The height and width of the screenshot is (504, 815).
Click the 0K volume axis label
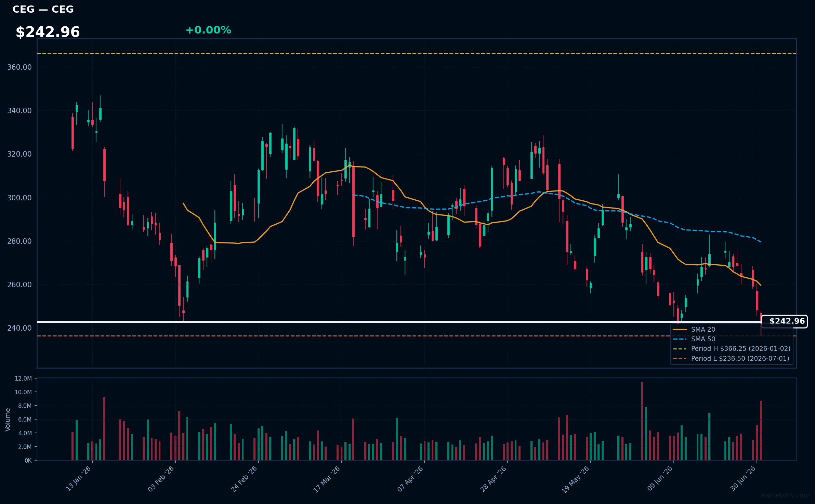(28, 461)
